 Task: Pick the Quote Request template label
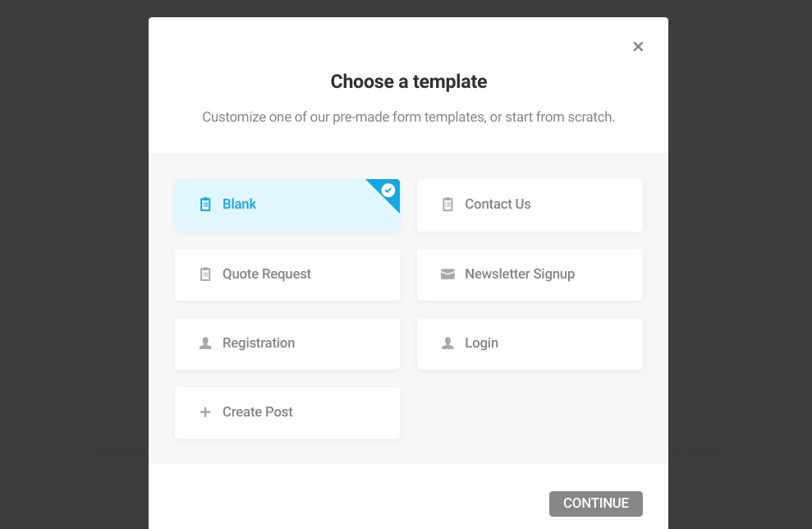(x=266, y=274)
